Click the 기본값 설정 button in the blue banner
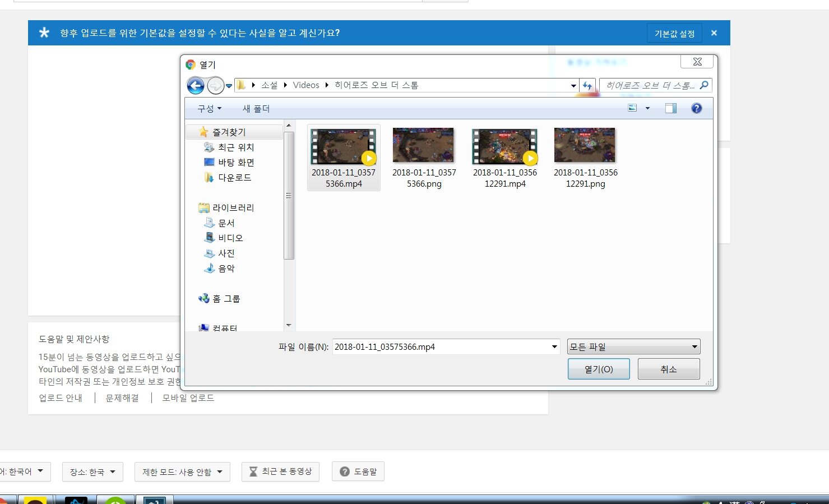 (674, 34)
